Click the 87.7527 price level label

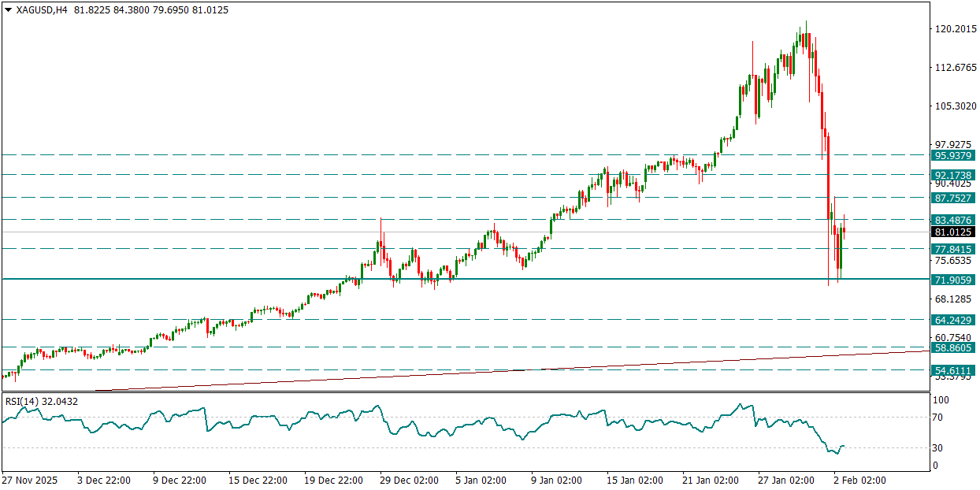point(954,198)
